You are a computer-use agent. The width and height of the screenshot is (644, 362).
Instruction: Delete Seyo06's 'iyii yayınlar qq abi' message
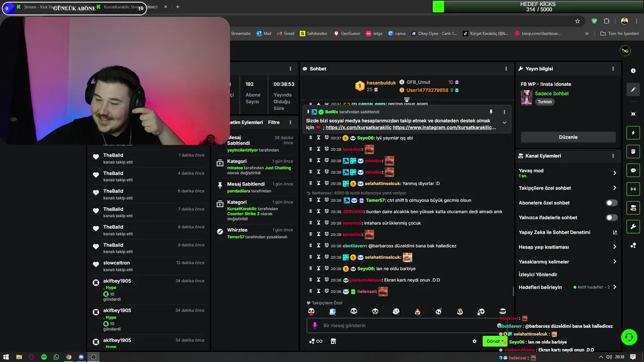click(311, 138)
